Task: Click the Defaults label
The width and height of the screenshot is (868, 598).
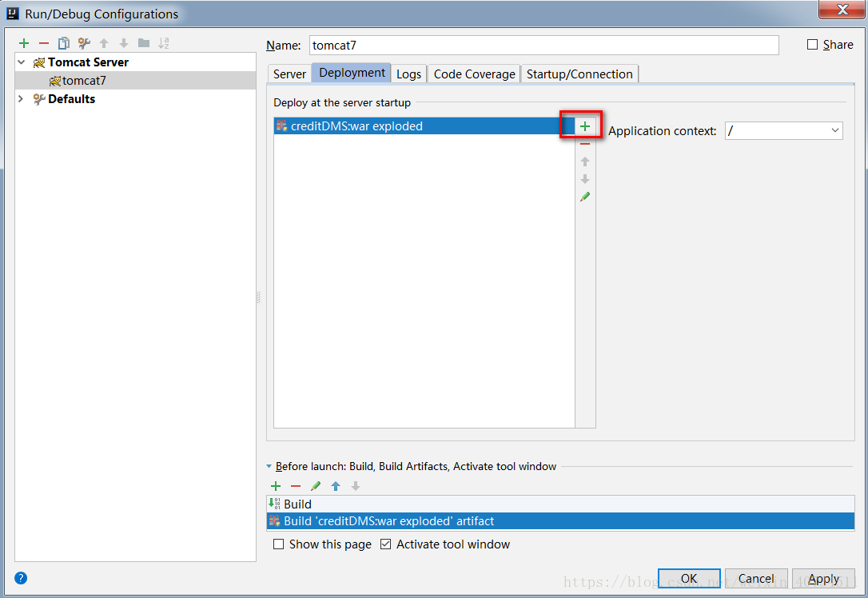Action: (71, 99)
